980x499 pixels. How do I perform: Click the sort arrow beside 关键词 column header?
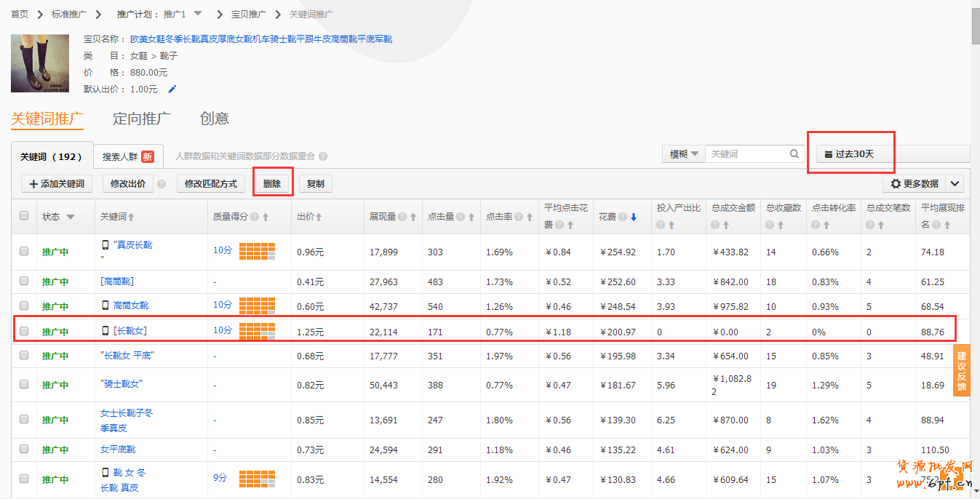click(x=132, y=217)
